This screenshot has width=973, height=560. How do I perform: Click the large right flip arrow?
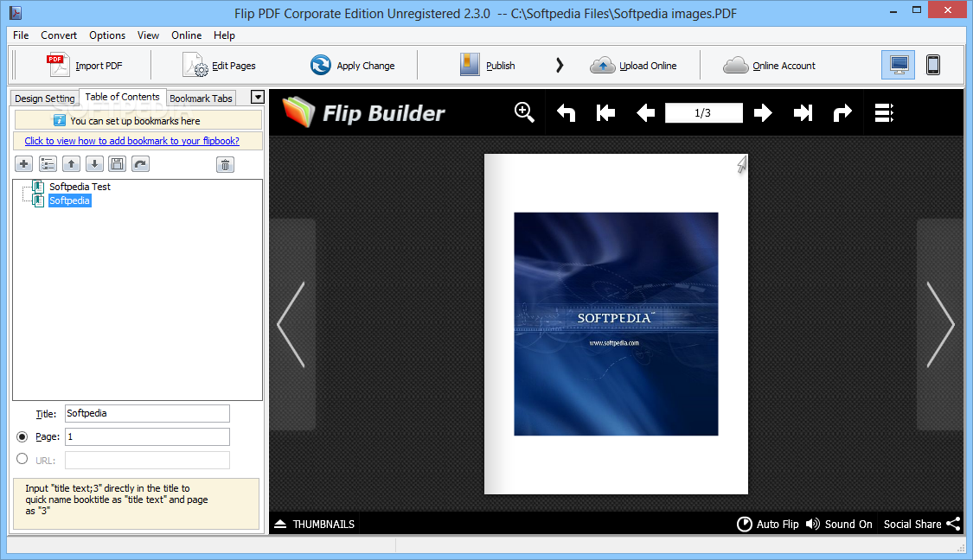pyautogui.click(x=940, y=324)
